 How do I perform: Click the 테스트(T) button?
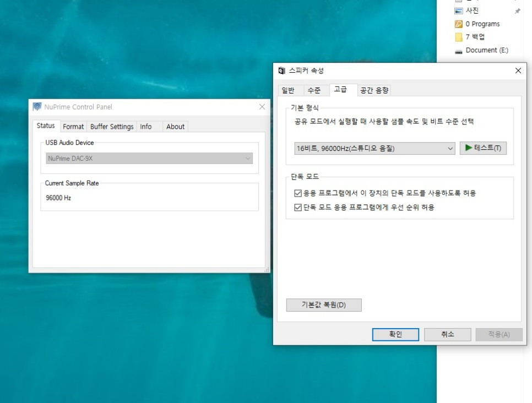(x=483, y=148)
